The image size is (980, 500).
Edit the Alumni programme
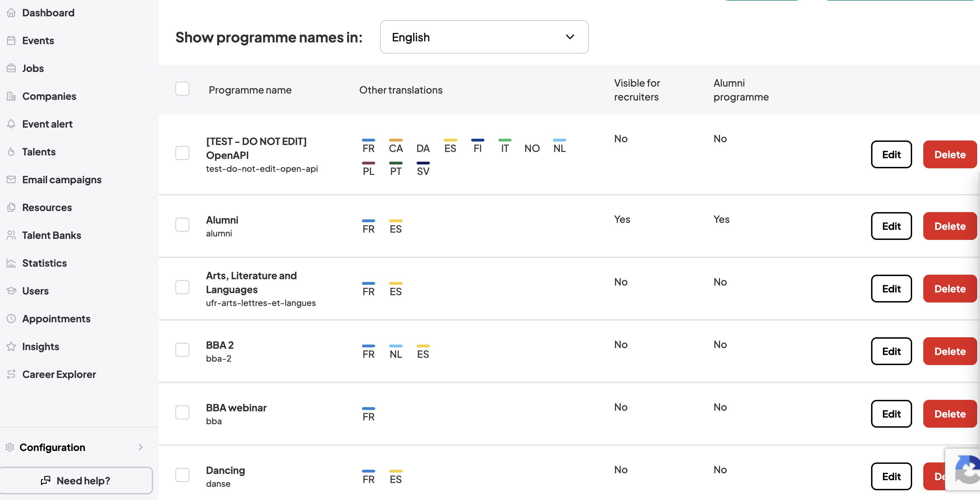tap(891, 226)
